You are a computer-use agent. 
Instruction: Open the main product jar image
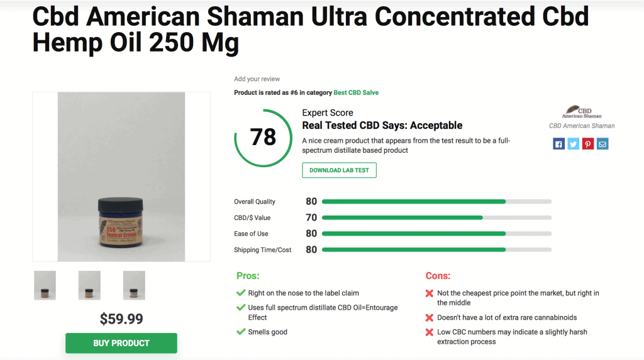[121, 177]
